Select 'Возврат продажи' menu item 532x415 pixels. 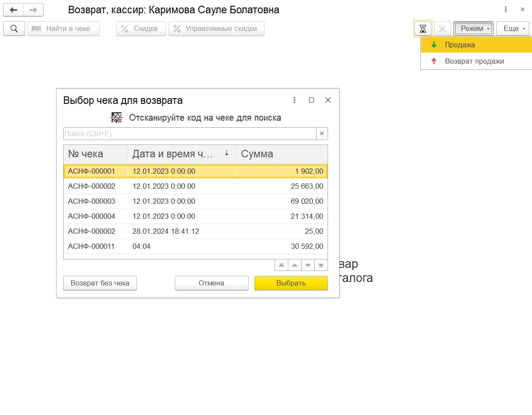click(476, 61)
